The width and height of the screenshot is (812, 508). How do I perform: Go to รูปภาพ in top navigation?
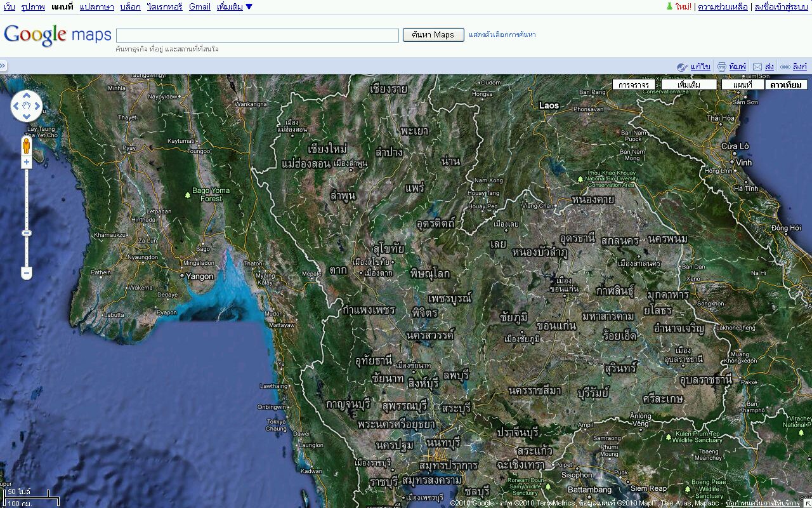(x=33, y=7)
